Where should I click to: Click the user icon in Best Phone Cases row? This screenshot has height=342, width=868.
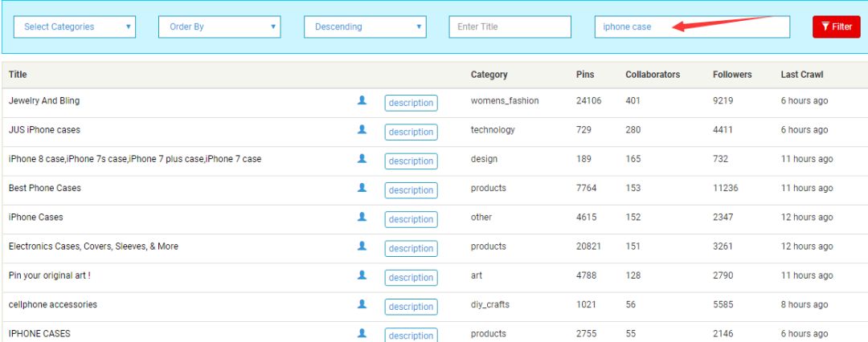click(x=362, y=187)
